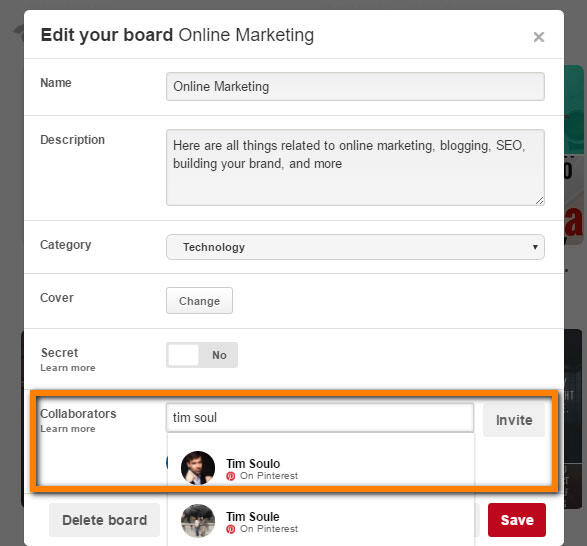Grab the Description resize handle
Viewport: 587px width, 546px height.
(539, 200)
